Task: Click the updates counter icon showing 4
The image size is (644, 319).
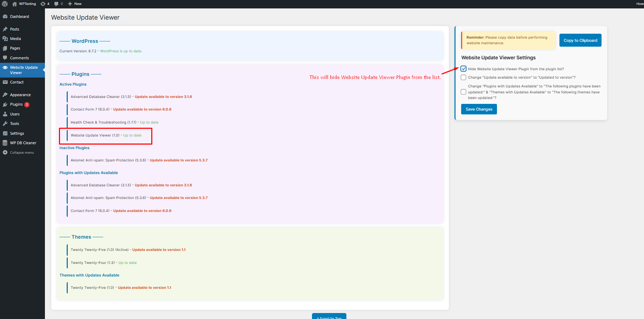Action: tap(43, 4)
